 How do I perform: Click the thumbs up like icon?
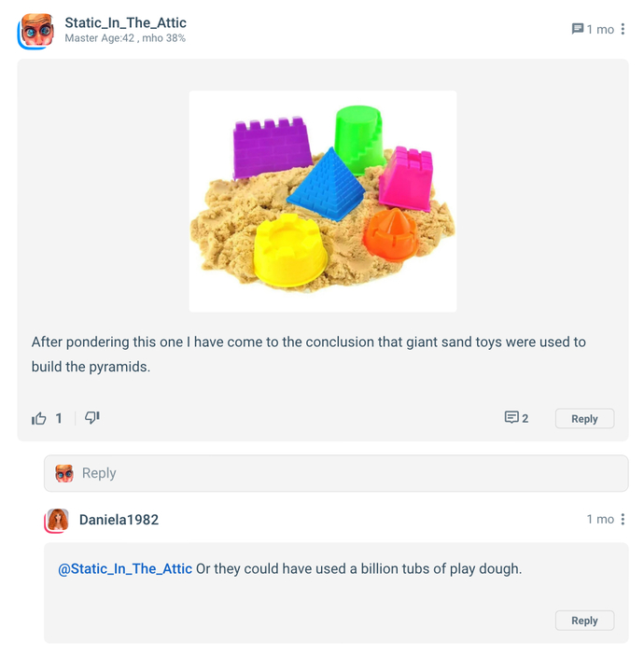click(x=39, y=418)
